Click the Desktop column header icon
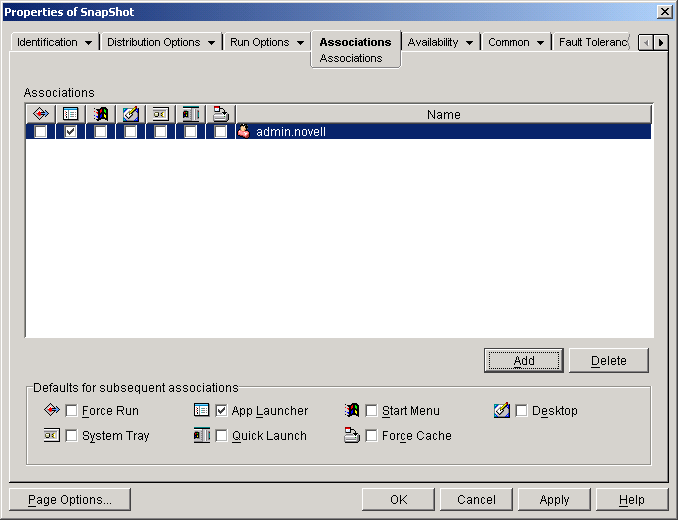This screenshot has height=520, width=678. pyautogui.click(x=131, y=114)
